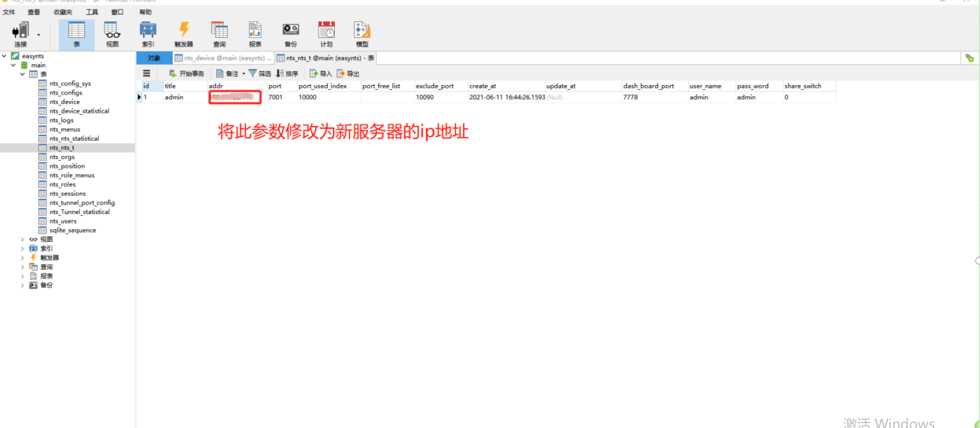The height and width of the screenshot is (428, 980).
Task: Open the 工具 tools menu
Action: tap(92, 12)
